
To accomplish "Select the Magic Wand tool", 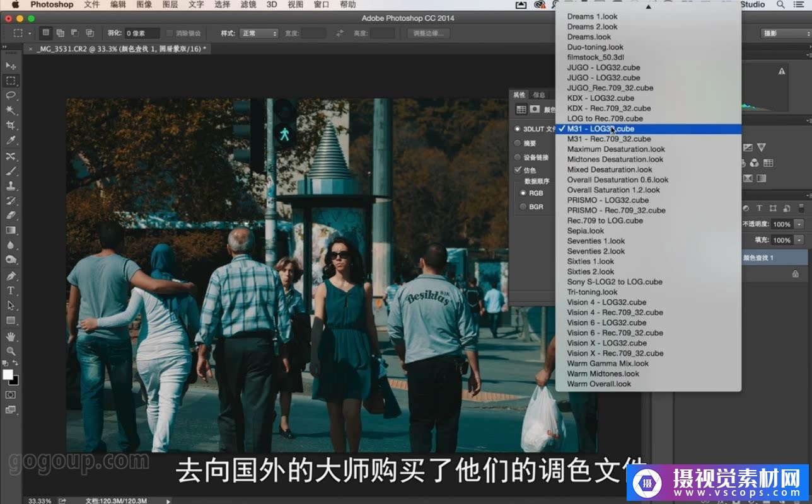I will (11, 110).
